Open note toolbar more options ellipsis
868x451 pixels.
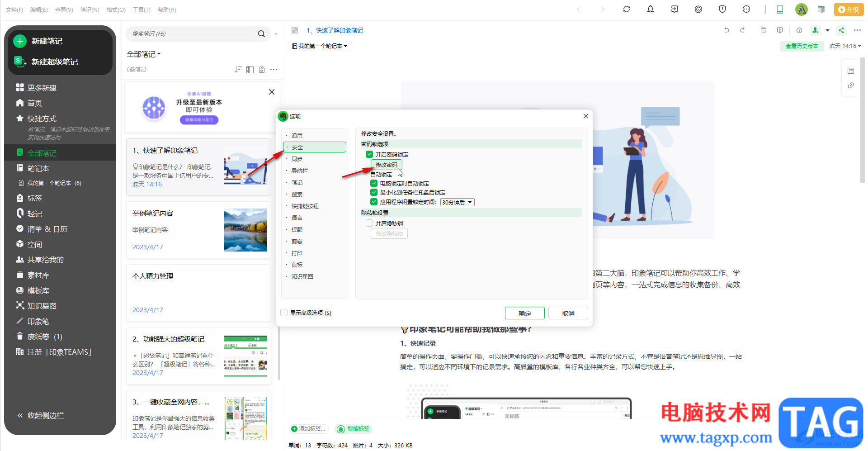point(857,30)
